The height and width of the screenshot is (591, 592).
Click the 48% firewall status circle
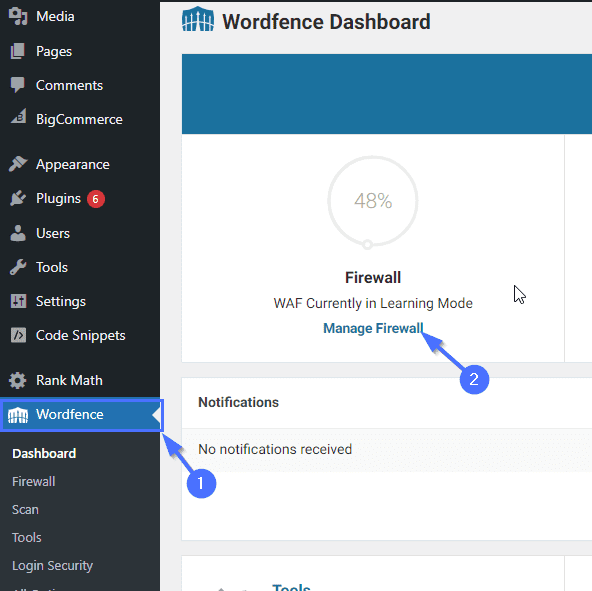click(373, 202)
